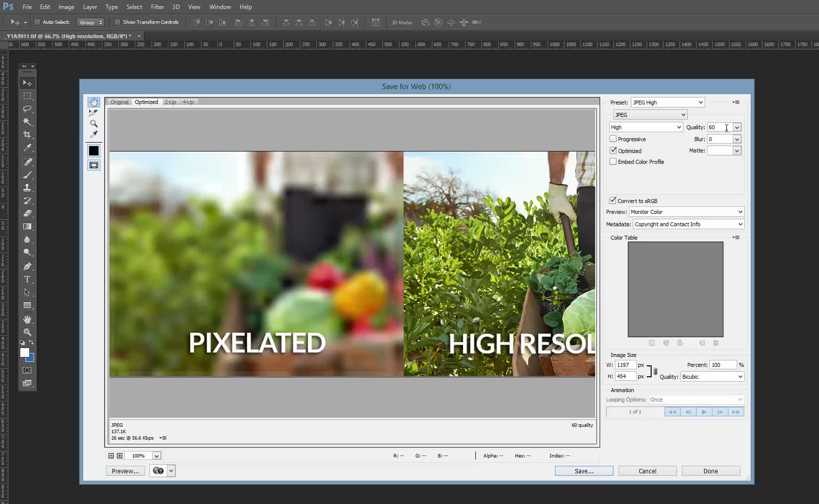Screen dimensions: 819x504
Task: Open the Filter menu
Action: click(157, 6)
